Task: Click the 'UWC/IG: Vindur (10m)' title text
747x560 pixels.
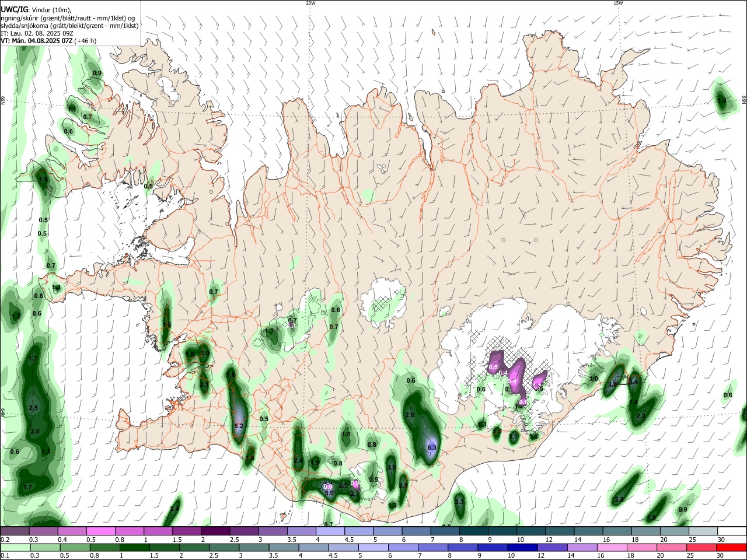Action: point(36,10)
